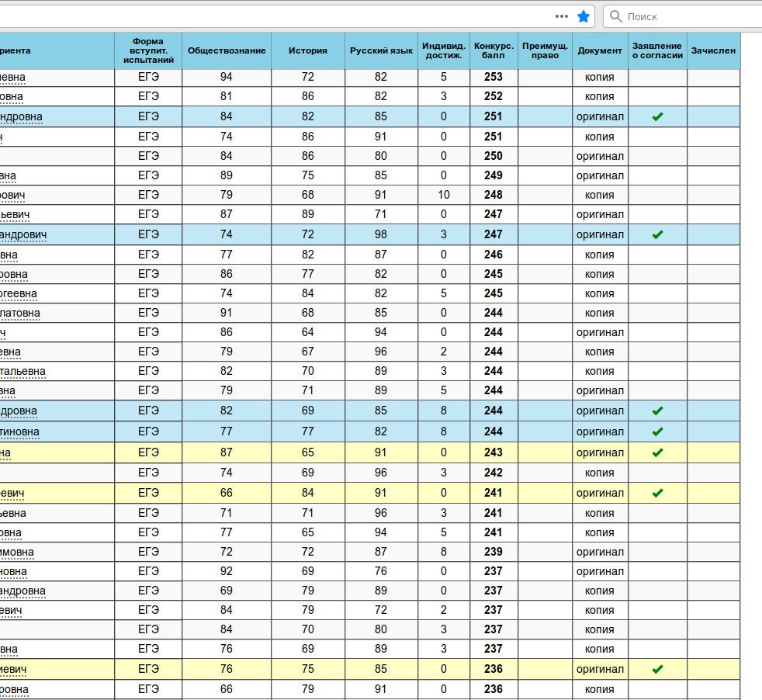
Task: Click the Документ column header
Action: click(x=600, y=50)
